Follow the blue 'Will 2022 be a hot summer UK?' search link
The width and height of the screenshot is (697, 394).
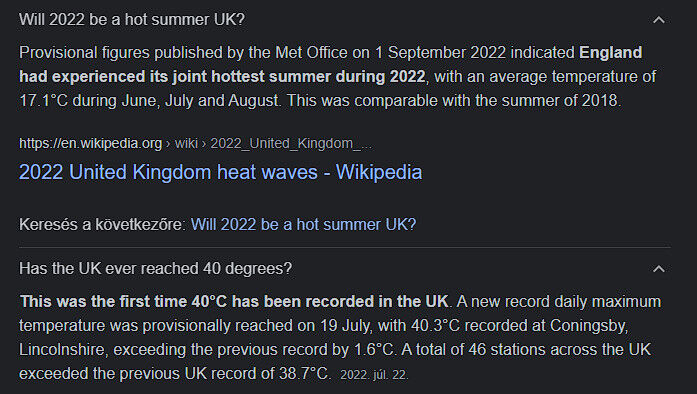tap(304, 224)
